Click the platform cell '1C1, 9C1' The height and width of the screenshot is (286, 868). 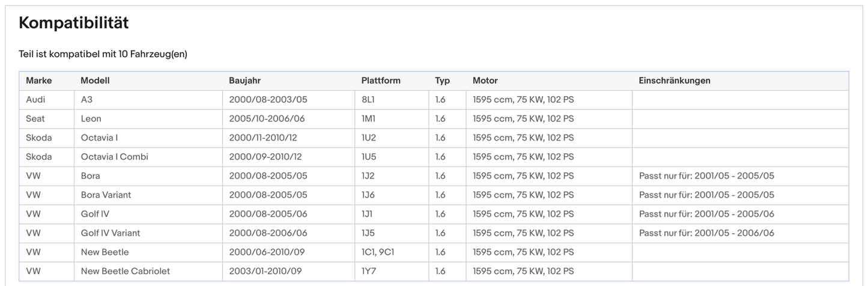click(x=377, y=252)
